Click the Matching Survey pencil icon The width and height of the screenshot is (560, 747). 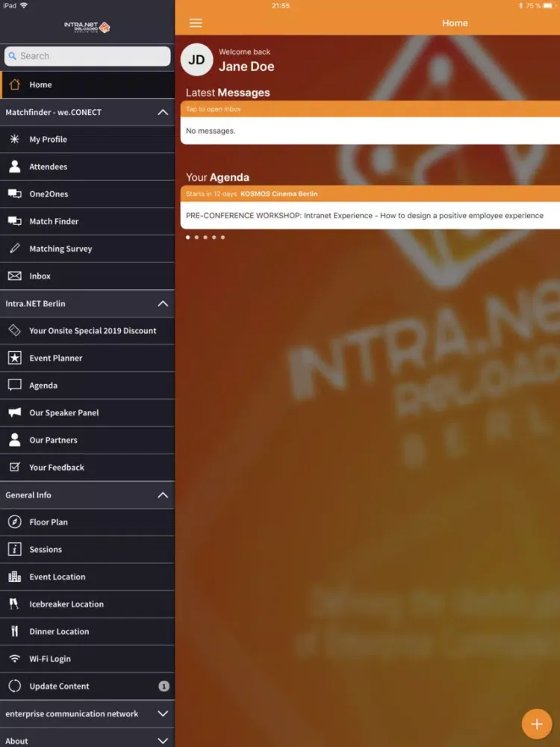(x=15, y=248)
